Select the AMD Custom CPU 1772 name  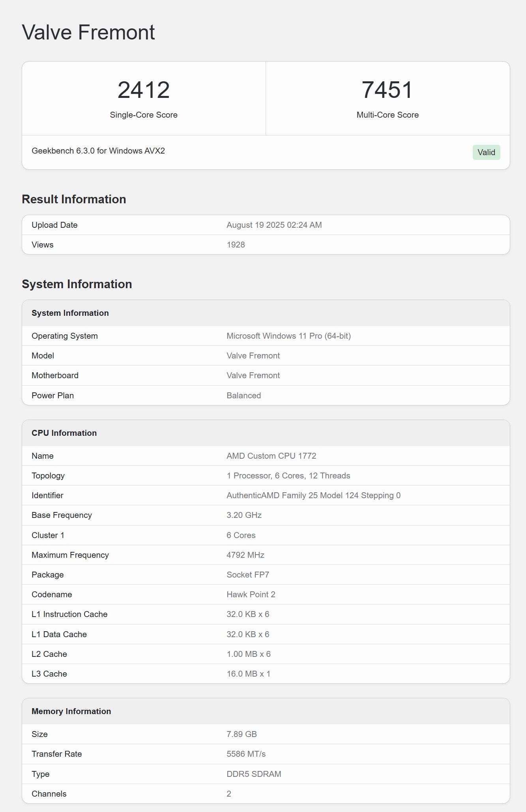click(271, 456)
